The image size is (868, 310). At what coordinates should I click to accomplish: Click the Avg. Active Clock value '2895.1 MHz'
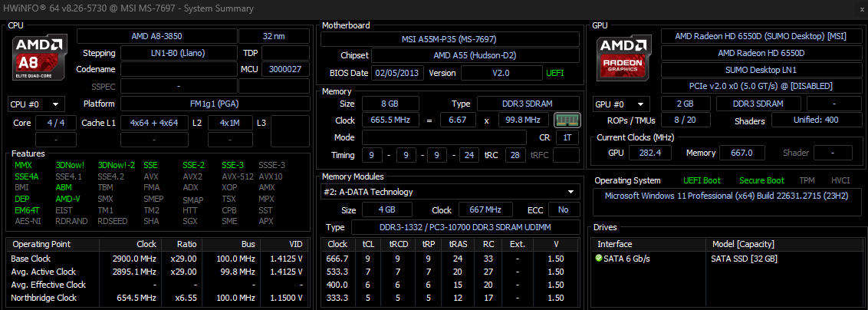click(133, 272)
